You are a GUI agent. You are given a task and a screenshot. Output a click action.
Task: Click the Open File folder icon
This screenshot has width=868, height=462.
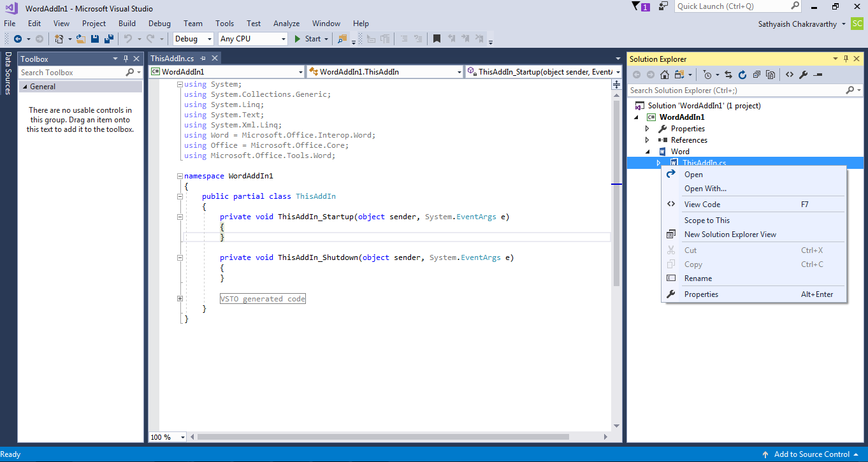click(81, 39)
